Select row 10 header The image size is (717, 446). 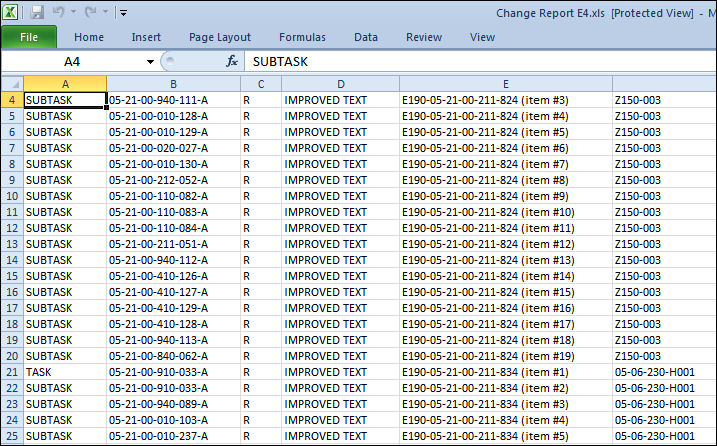(12, 196)
